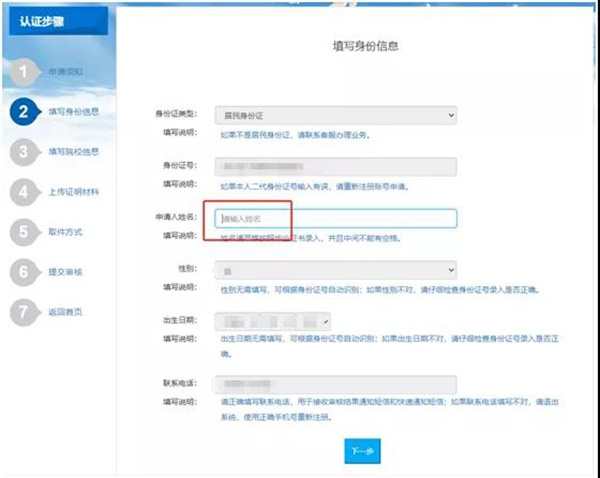Click the hint 性别无需填写 under gender
This screenshot has height=478, width=600.
coord(380,290)
